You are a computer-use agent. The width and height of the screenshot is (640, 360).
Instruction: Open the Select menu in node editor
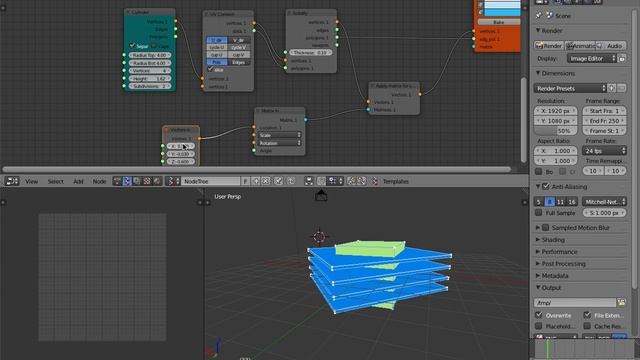coord(56,181)
